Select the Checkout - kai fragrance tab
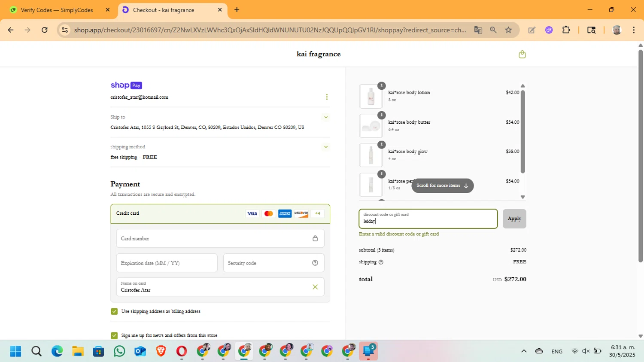The image size is (644, 362). click(x=172, y=10)
